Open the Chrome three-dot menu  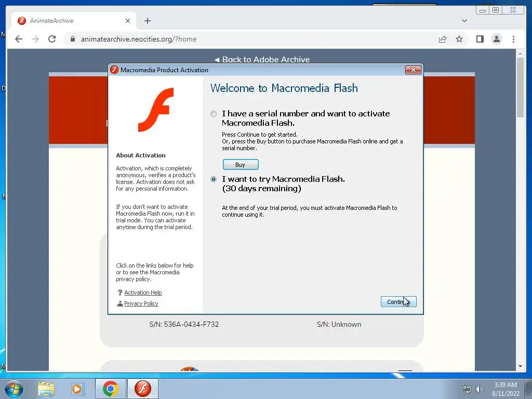click(x=513, y=39)
